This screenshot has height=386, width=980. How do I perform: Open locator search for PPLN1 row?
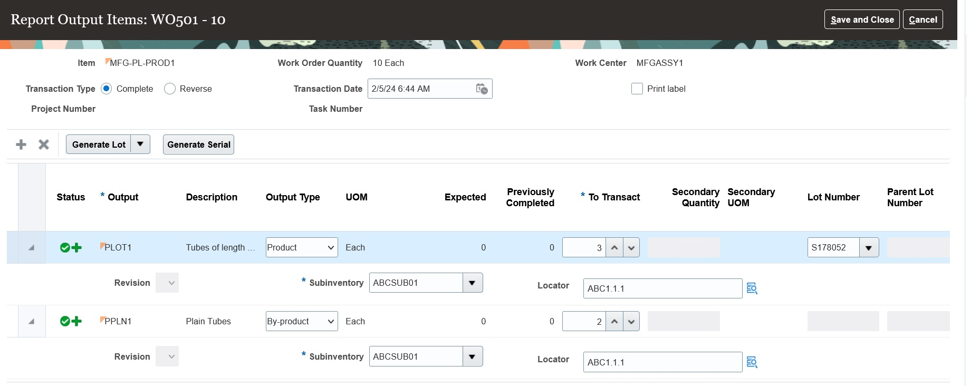pos(752,362)
